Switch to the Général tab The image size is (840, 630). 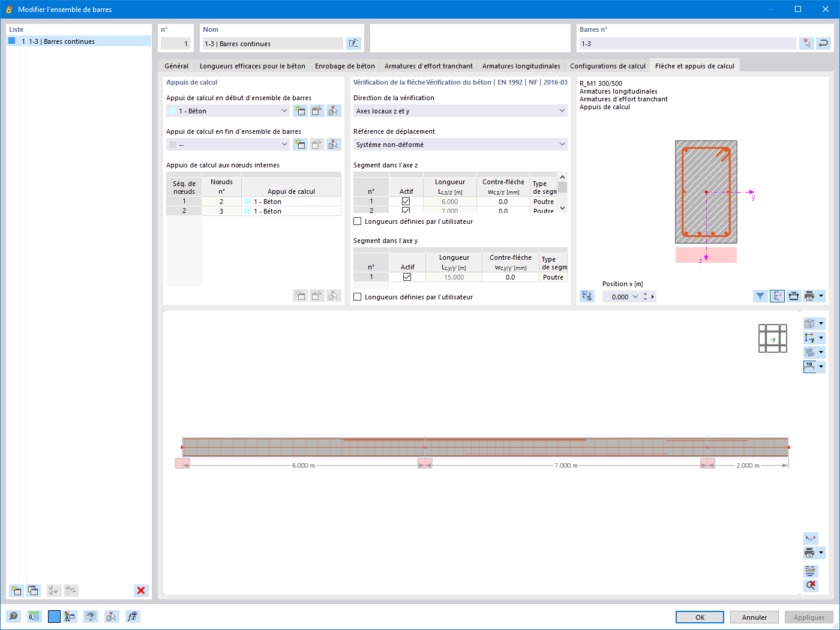coord(176,66)
